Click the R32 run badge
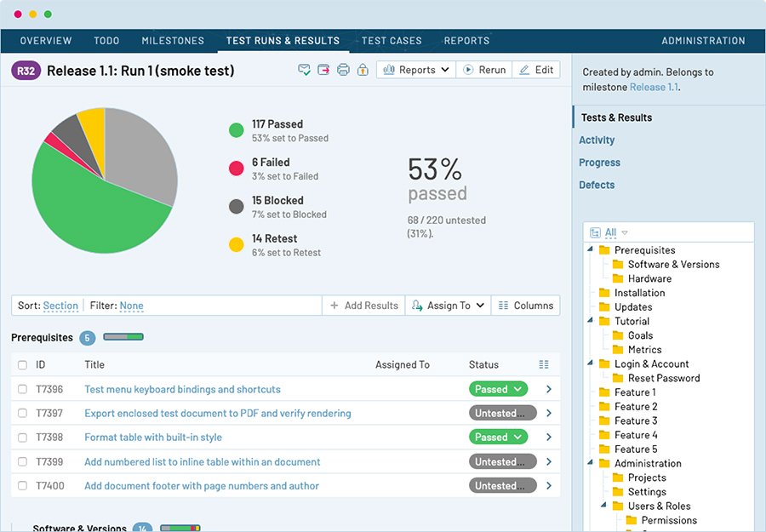Image resolution: width=766 pixels, height=532 pixels. (x=25, y=70)
